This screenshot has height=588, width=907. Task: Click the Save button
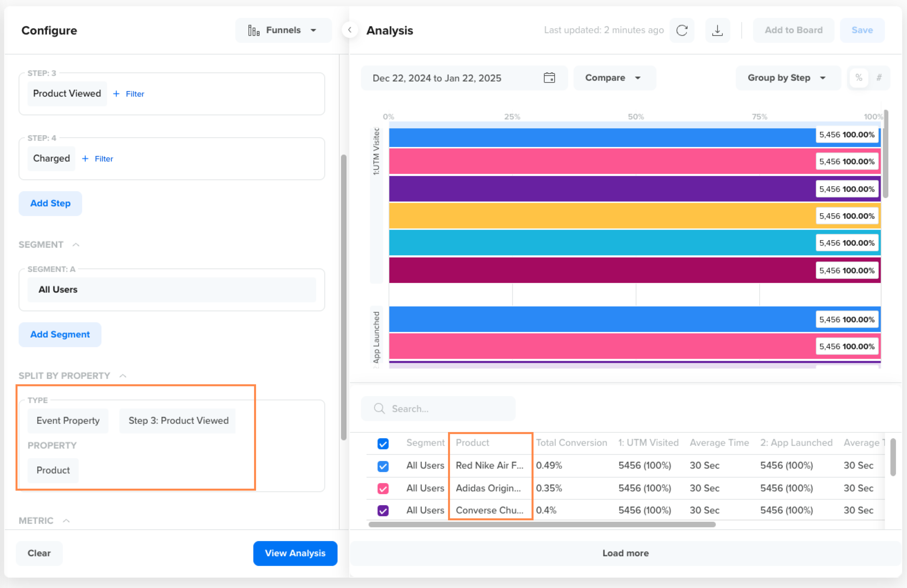[862, 30]
